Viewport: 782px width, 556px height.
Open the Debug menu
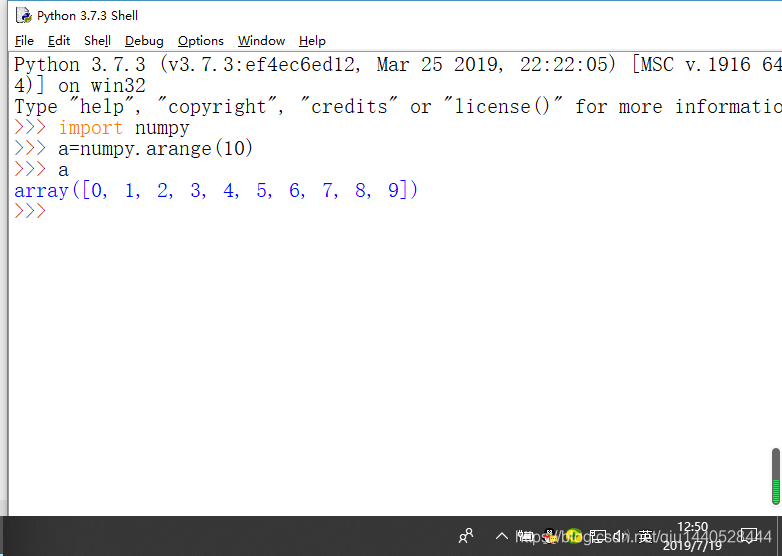point(144,41)
